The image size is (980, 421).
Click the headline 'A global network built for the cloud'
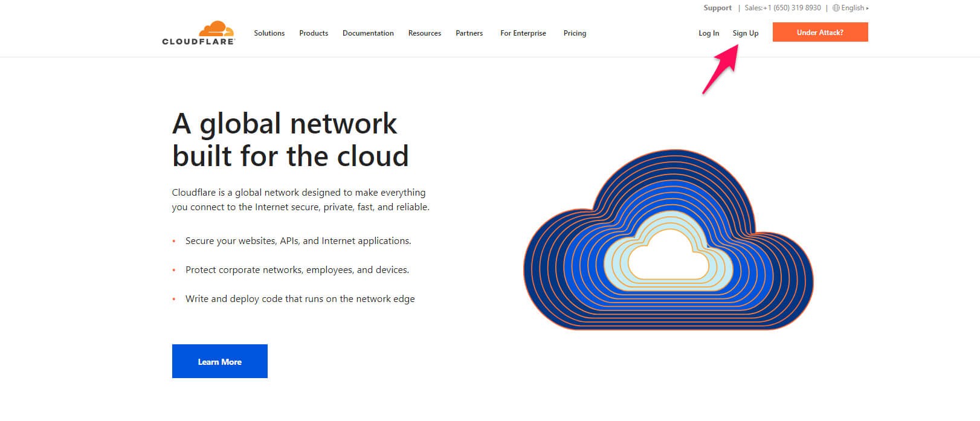pyautogui.click(x=291, y=140)
